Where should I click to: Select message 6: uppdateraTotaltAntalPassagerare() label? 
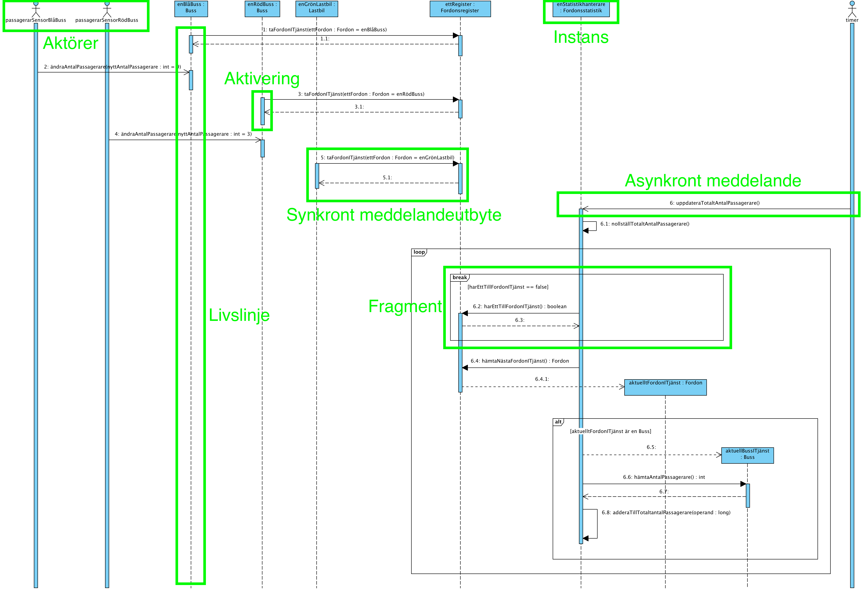(x=715, y=203)
